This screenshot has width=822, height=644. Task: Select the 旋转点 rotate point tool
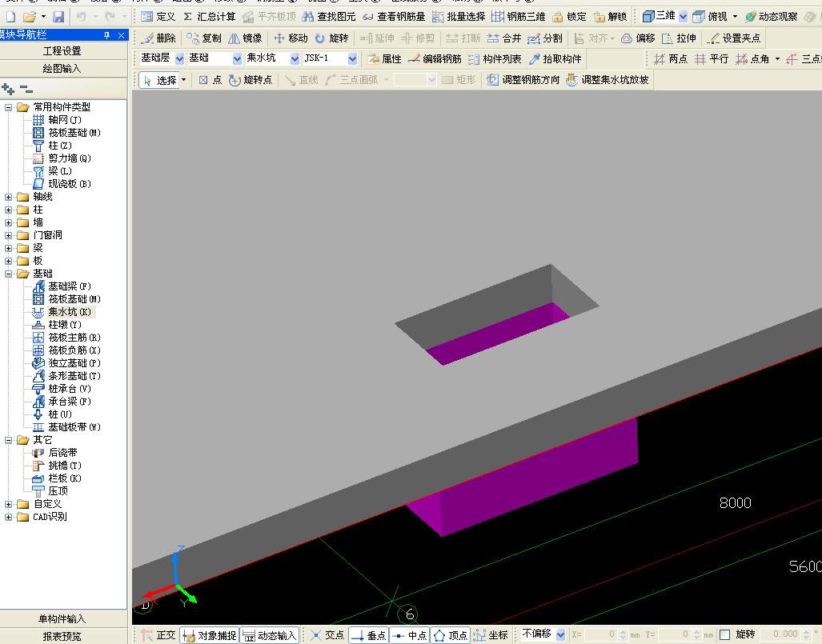(x=251, y=80)
